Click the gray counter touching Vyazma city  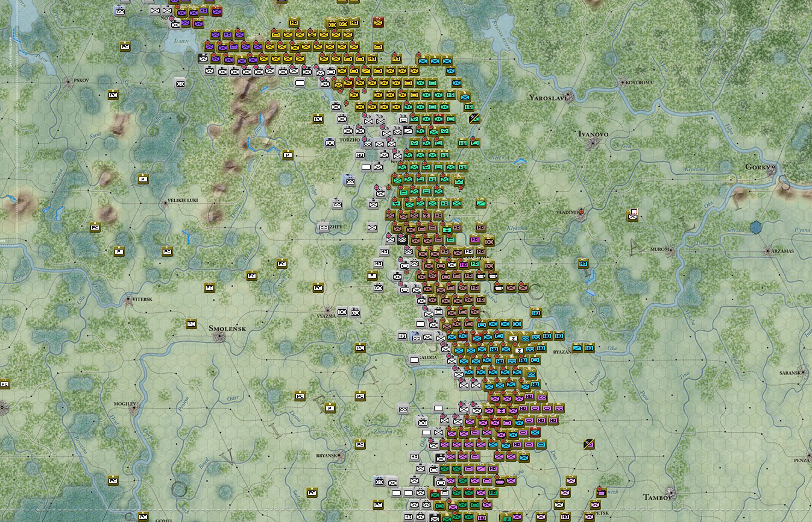coord(342,312)
